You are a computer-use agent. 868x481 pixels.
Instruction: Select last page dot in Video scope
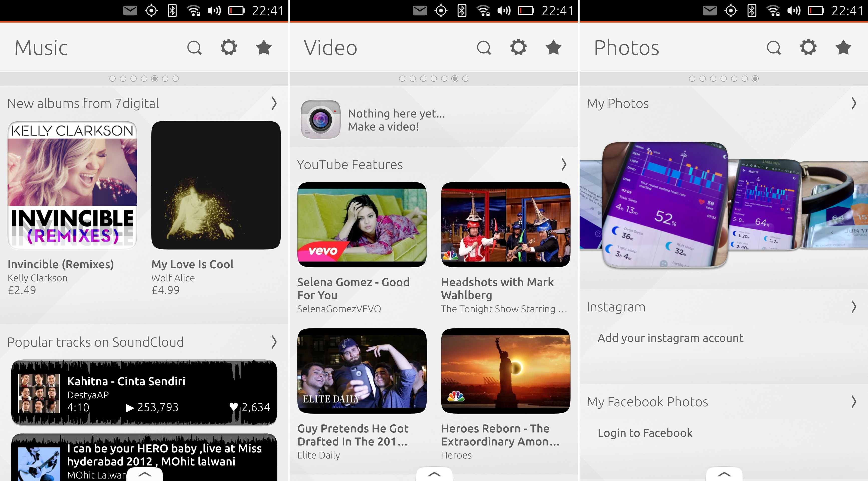(465, 78)
